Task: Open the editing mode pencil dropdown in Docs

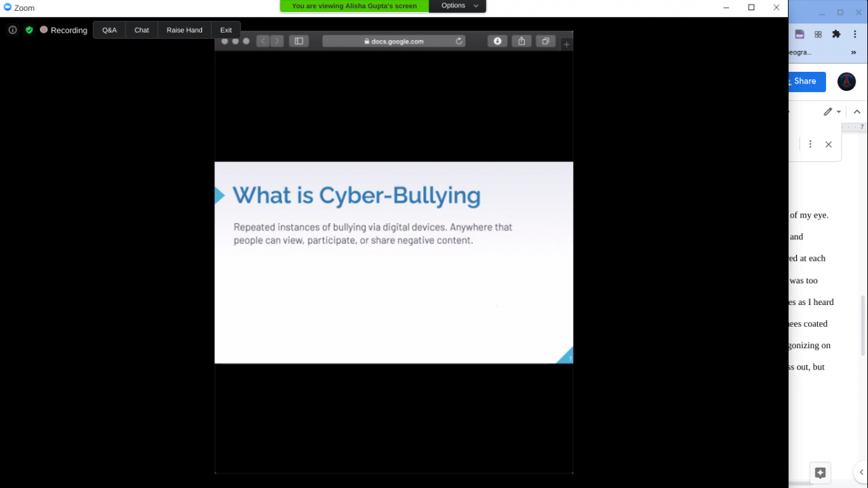Action: click(832, 112)
